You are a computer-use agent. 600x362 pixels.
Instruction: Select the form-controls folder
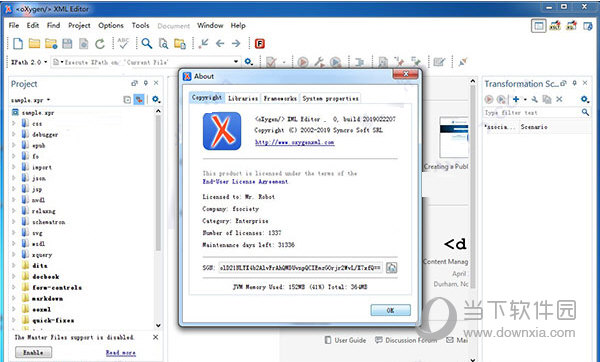[52, 287]
